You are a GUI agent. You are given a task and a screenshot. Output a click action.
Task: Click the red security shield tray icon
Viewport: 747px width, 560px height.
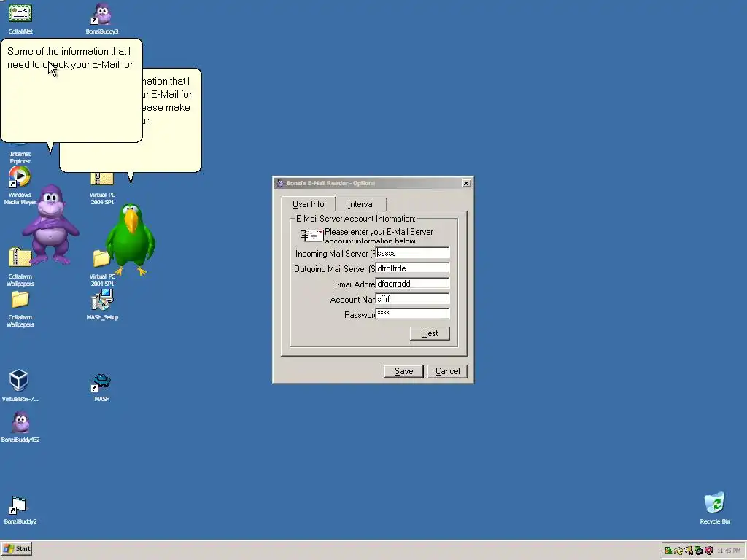709,551
